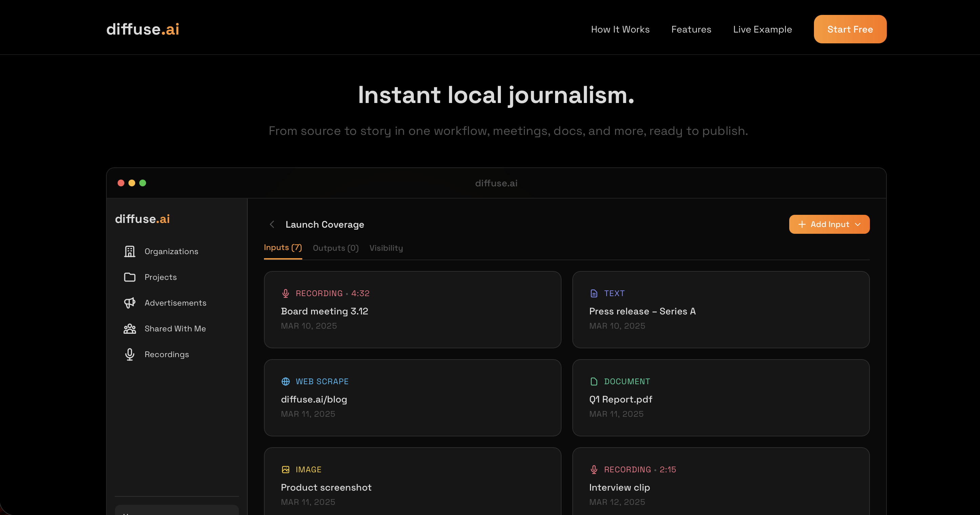980x515 pixels.
Task: Go back using the chevron beside Launch Coverage
Action: pyautogui.click(x=272, y=224)
